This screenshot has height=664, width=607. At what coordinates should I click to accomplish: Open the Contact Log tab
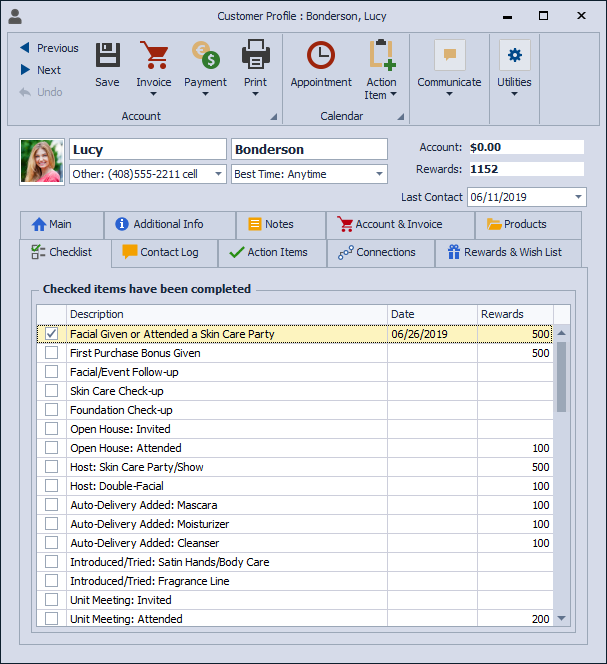click(165, 253)
